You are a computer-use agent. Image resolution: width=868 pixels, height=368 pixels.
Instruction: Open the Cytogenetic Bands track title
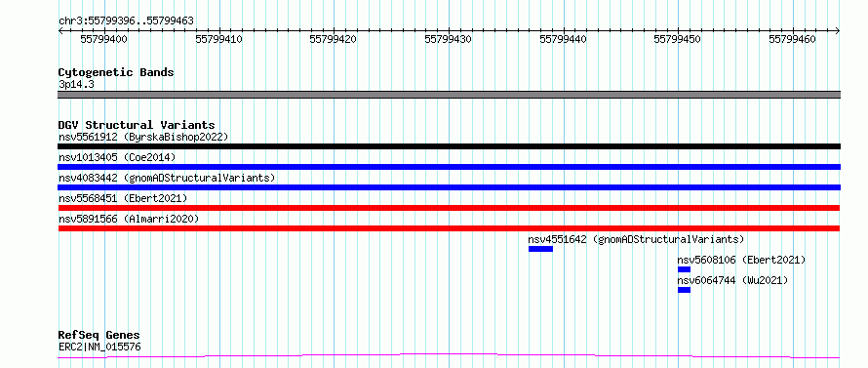coord(116,72)
